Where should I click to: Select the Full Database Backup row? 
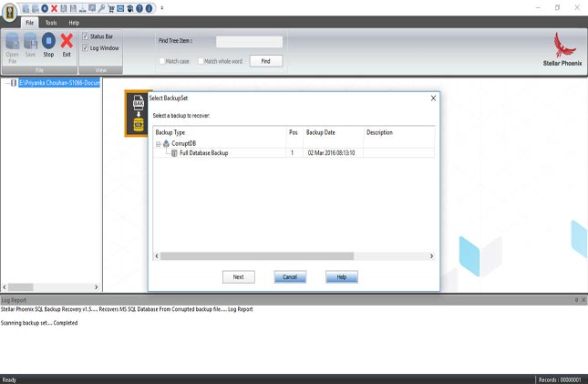click(x=294, y=152)
